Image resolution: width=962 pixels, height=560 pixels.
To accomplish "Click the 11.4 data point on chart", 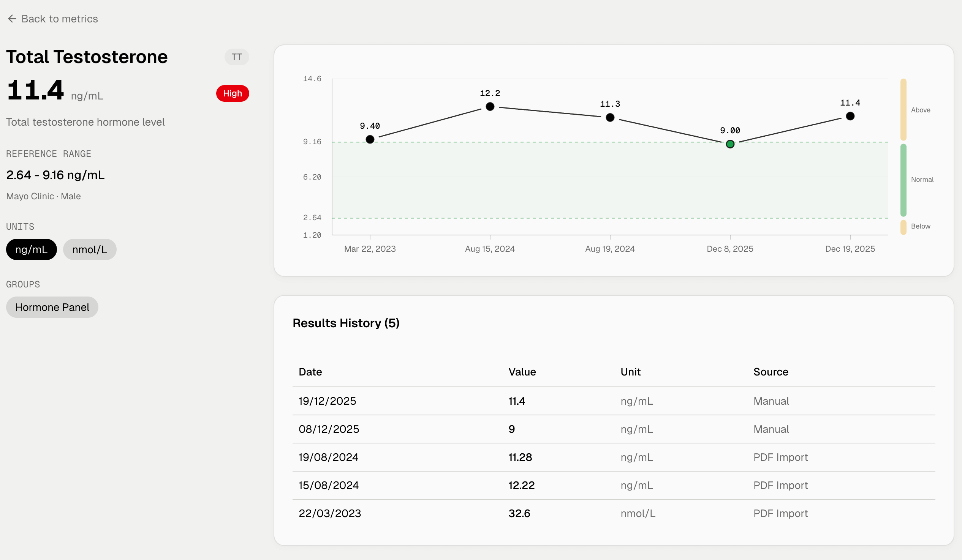I will click(x=850, y=116).
